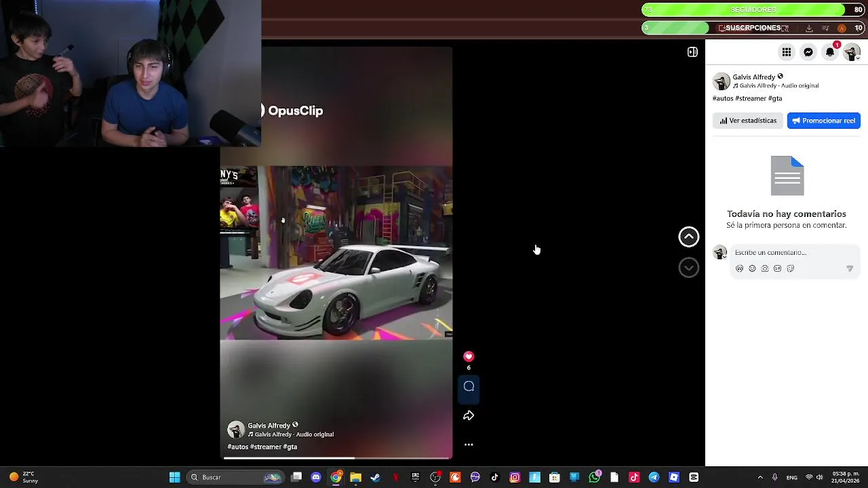Show hidden system tray icons
Image resolution: width=868 pixels, height=488 pixels.
point(759,477)
